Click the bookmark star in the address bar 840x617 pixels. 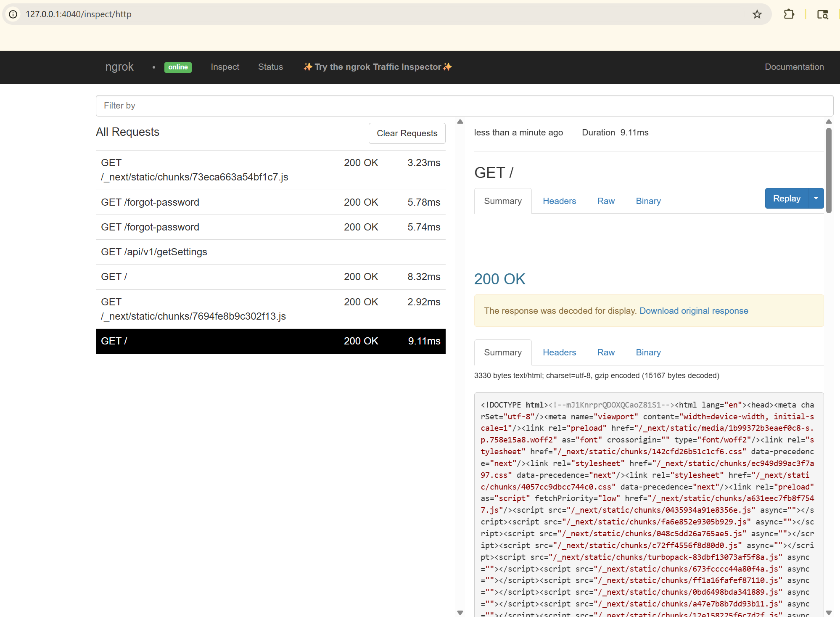pyautogui.click(x=758, y=14)
